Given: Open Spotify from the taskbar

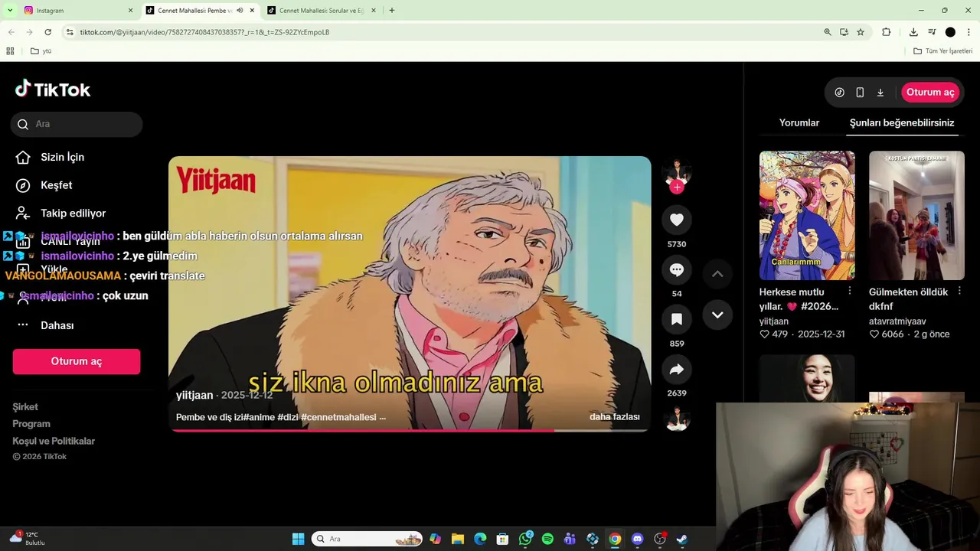Looking at the screenshot, I should [x=547, y=539].
